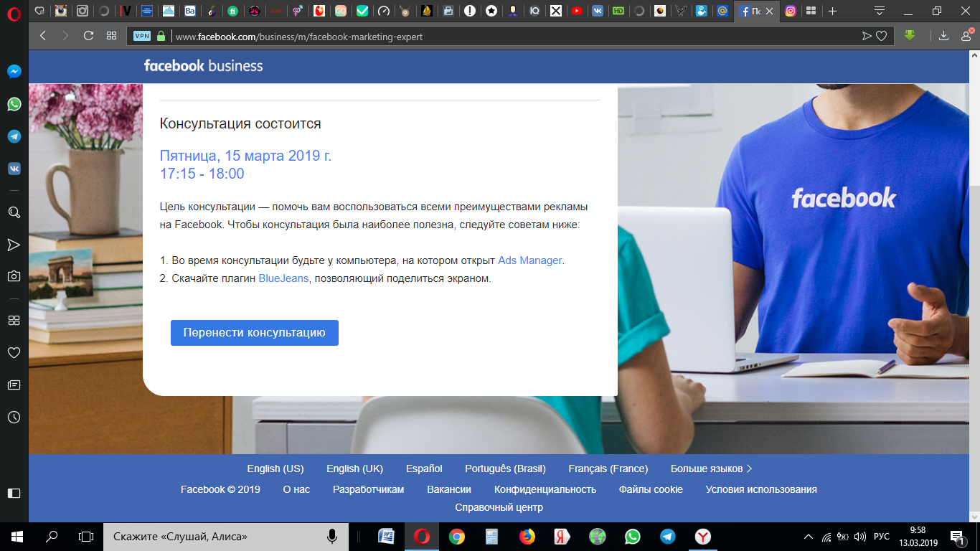The width and height of the screenshot is (980, 551).
Task: Show hidden system tray icons
Action: (809, 536)
